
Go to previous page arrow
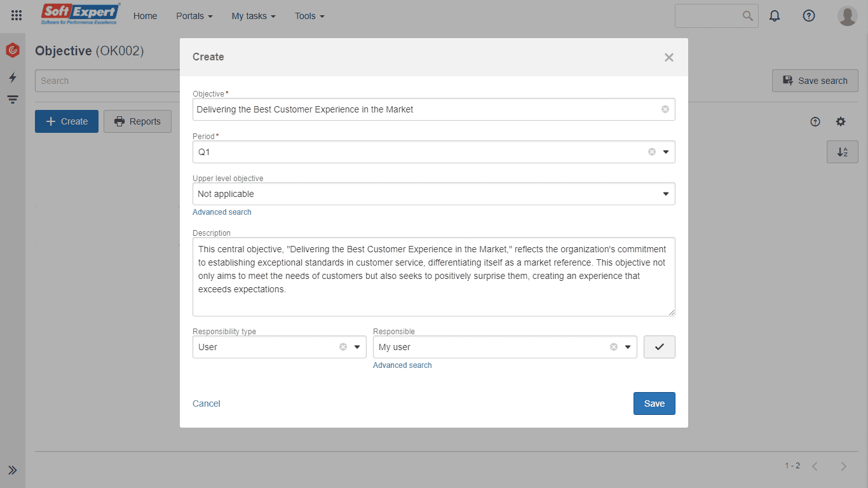[815, 466]
